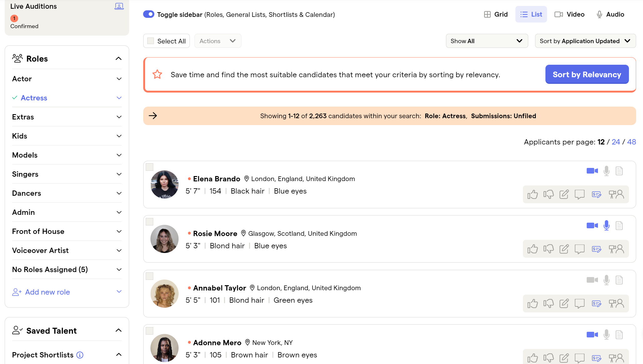Screen dimensions: 643x364
Task: Check the checkbox next to Elena Brando
Action: pyautogui.click(x=149, y=167)
